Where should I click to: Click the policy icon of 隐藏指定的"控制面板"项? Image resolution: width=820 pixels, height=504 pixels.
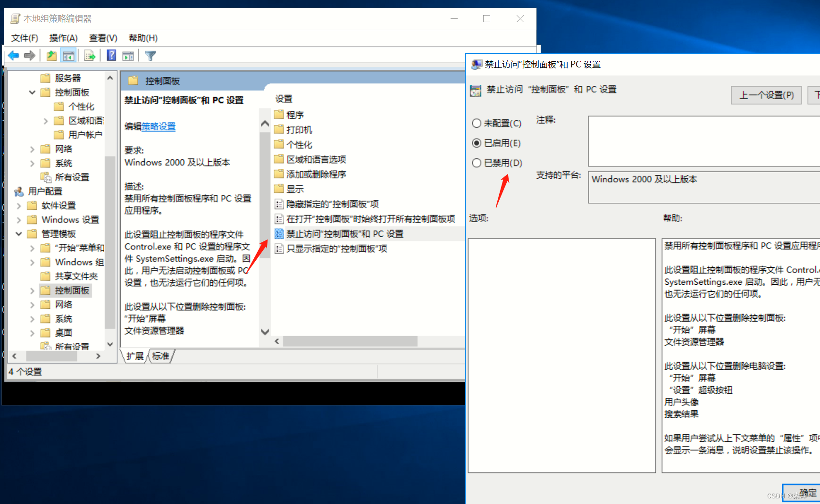(x=279, y=204)
